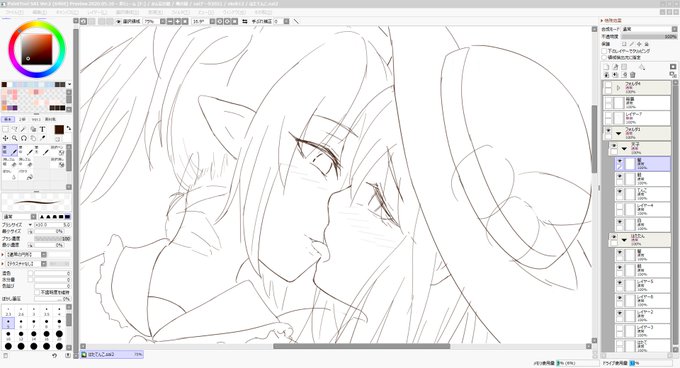The image size is (680, 368).
Task: Select the selection pen (選択ペン) tool
Action: (58, 150)
